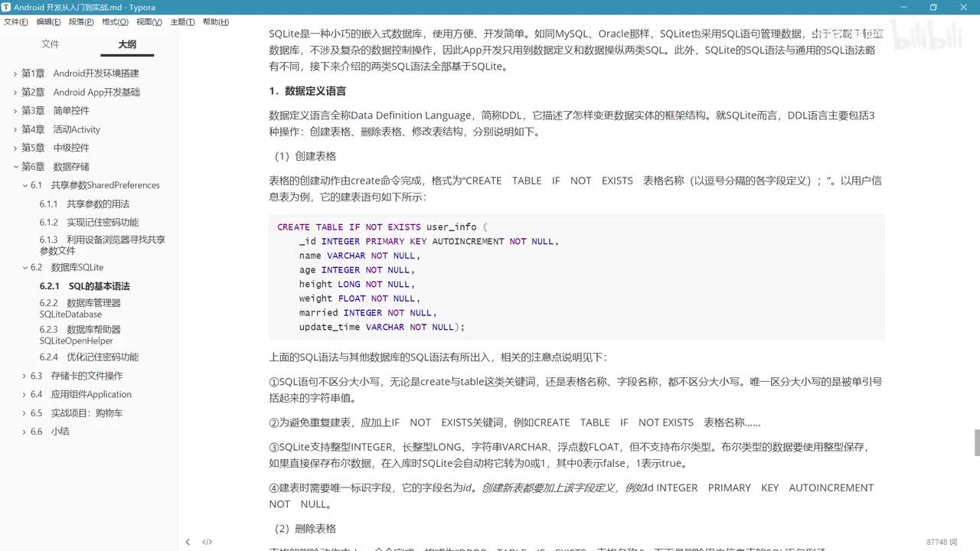The width and height of the screenshot is (980, 551).
Task: Expand the 第3章 chevron in outline
Action: [x=15, y=111]
